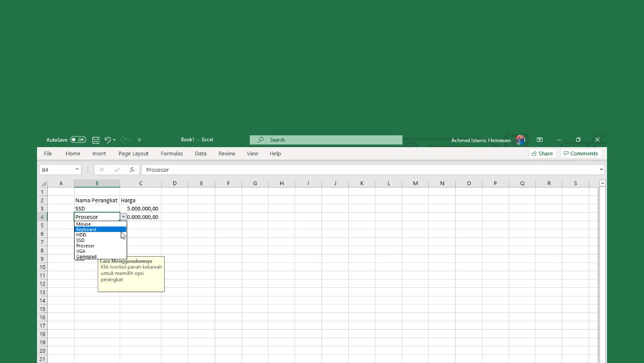Click the validation dropdown arrow in cell B4
644x363 pixels.
click(x=123, y=217)
